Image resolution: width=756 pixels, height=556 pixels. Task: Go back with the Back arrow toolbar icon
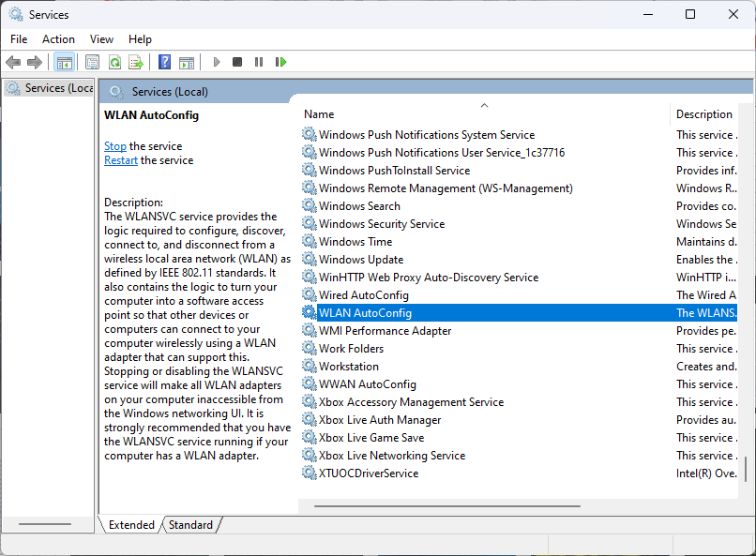coord(13,62)
